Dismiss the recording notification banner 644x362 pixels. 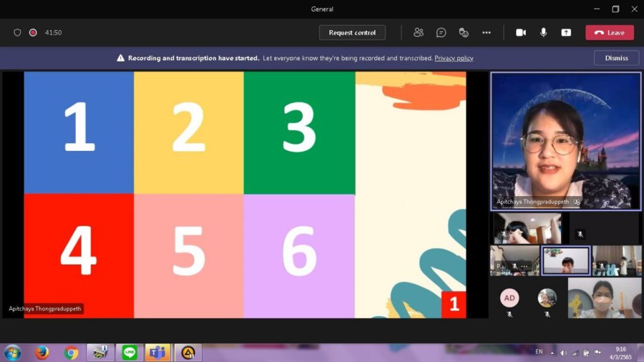(x=616, y=58)
